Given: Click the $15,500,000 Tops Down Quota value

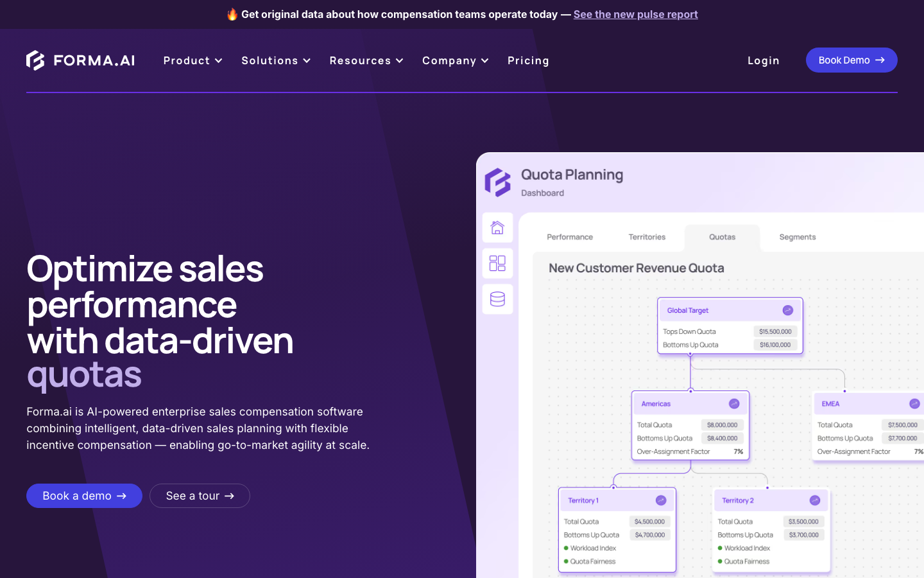Looking at the screenshot, I should point(775,331).
